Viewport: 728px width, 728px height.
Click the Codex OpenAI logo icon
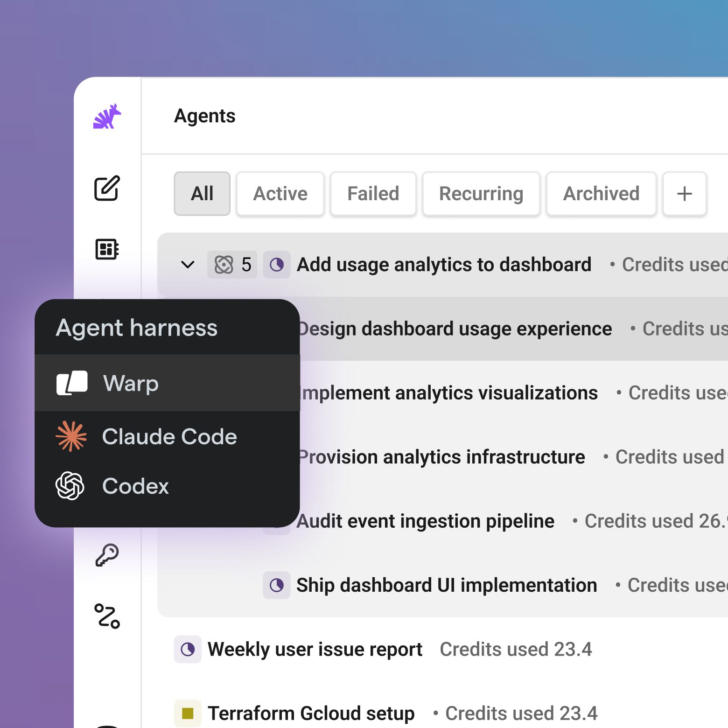point(70,486)
